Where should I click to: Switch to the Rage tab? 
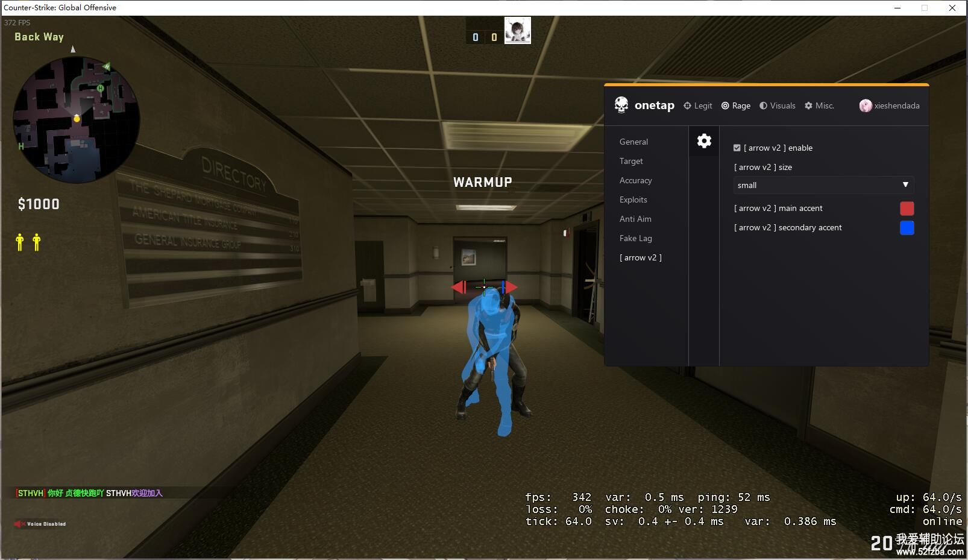click(736, 105)
